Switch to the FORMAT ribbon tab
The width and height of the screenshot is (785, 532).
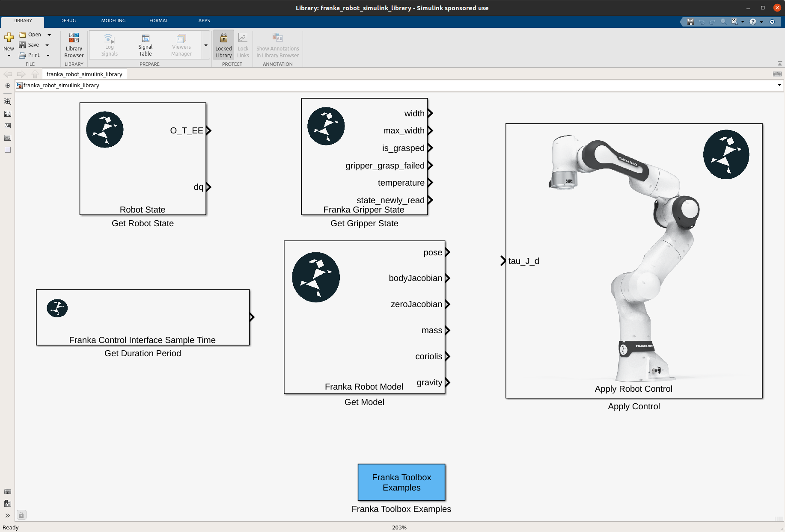click(x=159, y=21)
